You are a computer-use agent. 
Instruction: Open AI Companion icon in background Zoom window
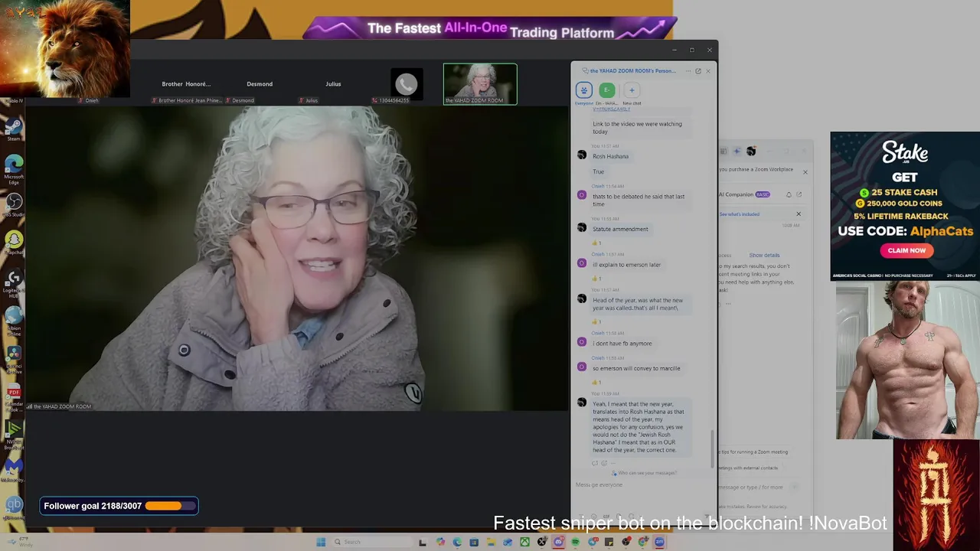click(737, 151)
